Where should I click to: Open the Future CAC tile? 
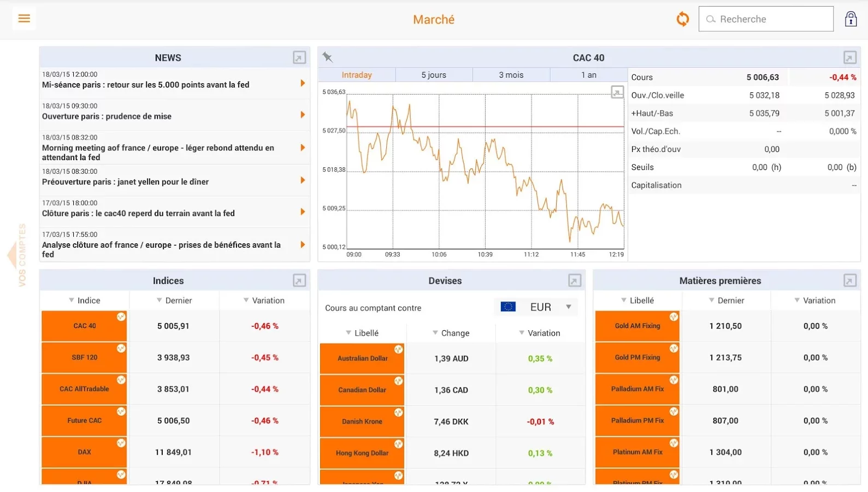pos(84,420)
